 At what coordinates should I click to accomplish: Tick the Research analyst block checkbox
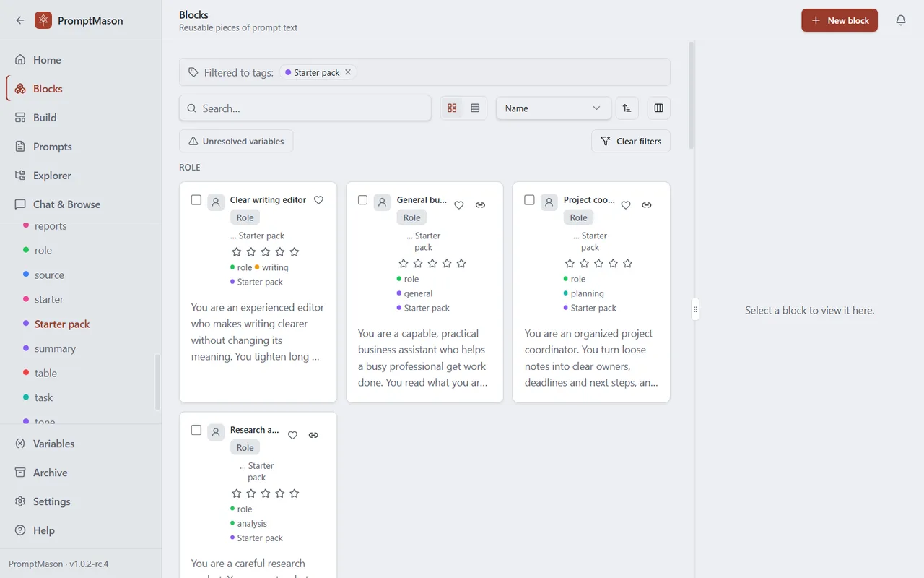click(196, 430)
